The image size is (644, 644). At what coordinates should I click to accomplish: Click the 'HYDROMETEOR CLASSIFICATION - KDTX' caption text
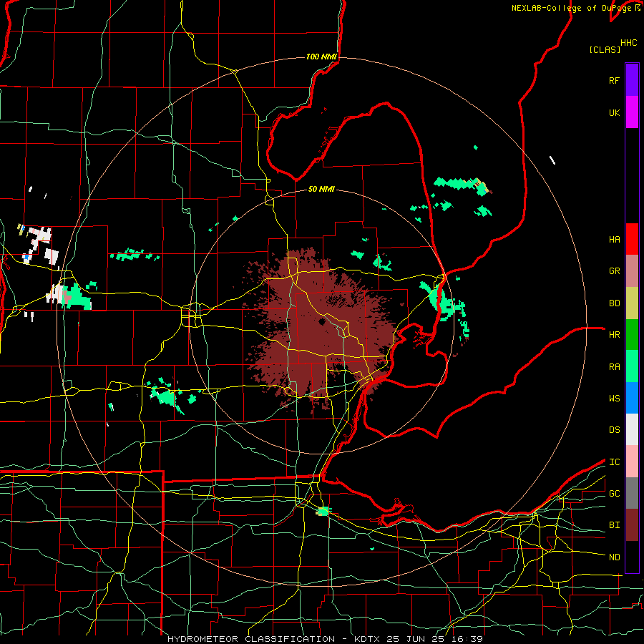click(274, 639)
